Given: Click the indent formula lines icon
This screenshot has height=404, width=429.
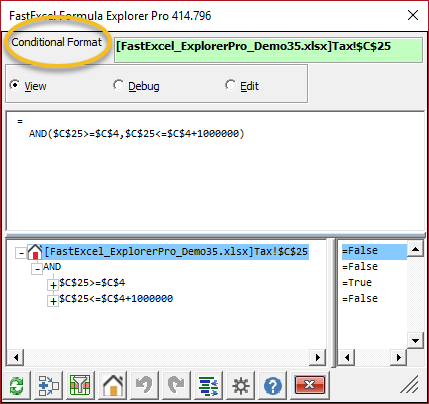Looking at the screenshot, I should coord(209,386).
